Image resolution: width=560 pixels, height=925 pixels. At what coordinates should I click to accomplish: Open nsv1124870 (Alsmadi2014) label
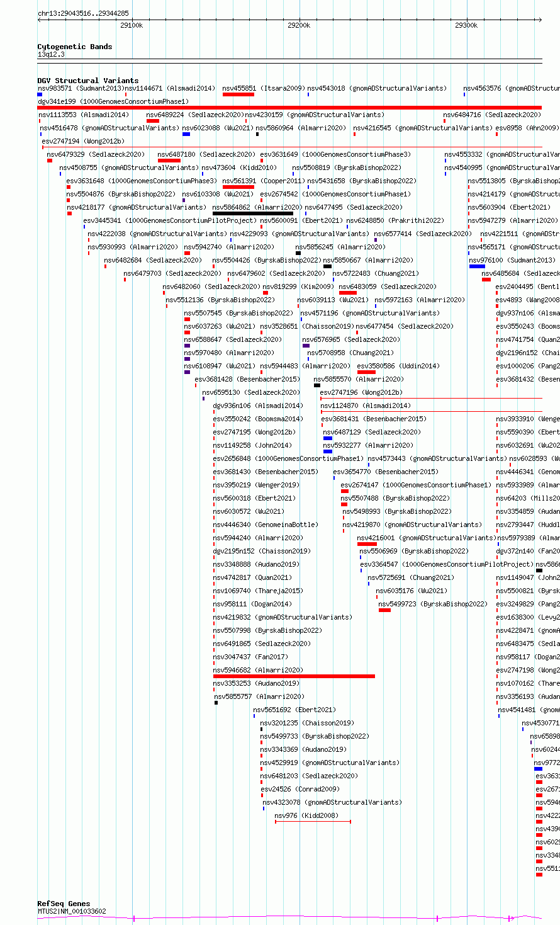point(366,406)
